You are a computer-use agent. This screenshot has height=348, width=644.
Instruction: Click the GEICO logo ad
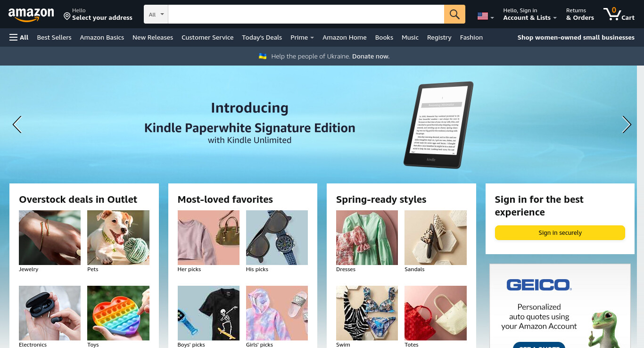point(539,285)
